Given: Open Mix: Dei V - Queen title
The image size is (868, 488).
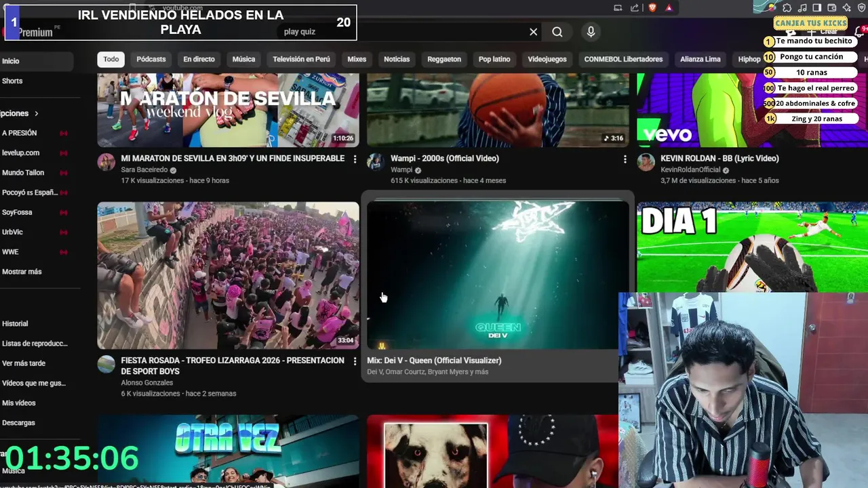Looking at the screenshot, I should pos(434,361).
